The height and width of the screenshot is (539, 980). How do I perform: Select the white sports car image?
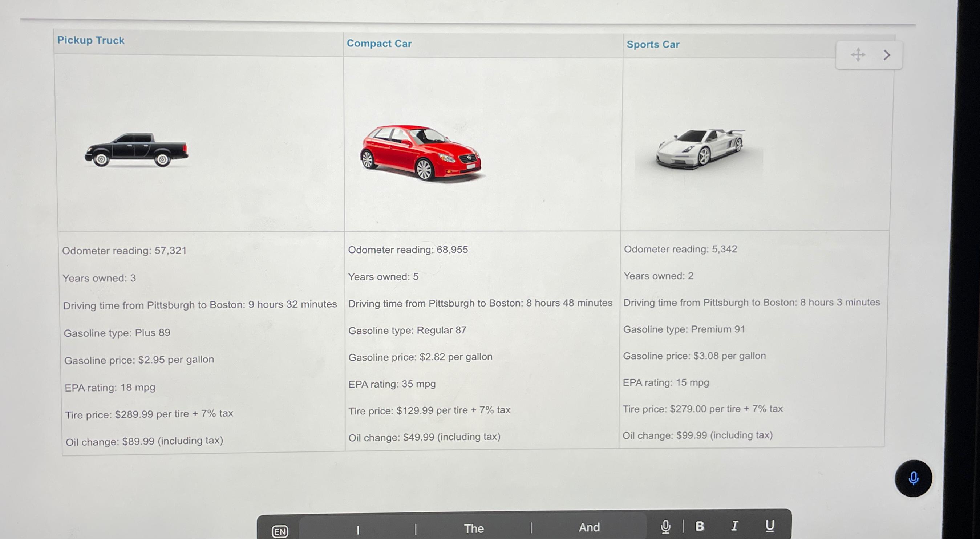(x=700, y=149)
